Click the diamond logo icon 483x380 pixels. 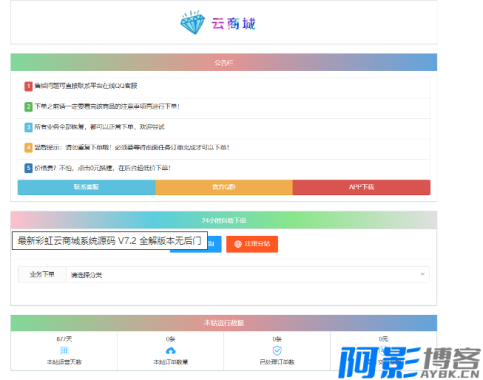pyautogui.click(x=193, y=22)
